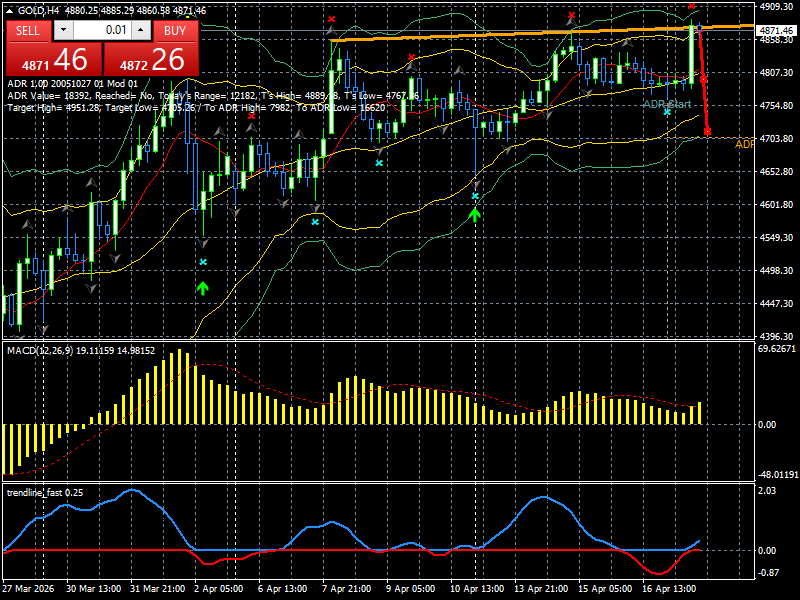Click the 16 Apr 13:00 time axis label
The height and width of the screenshot is (600, 800).
(x=668, y=588)
